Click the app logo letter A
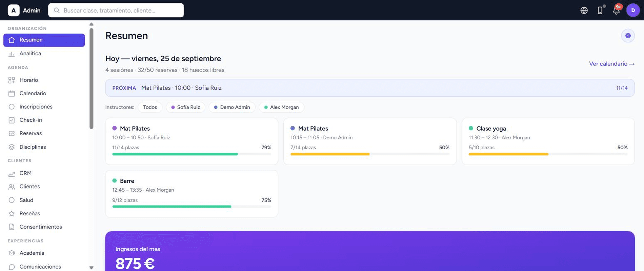The width and height of the screenshot is (644, 271). coord(14,11)
